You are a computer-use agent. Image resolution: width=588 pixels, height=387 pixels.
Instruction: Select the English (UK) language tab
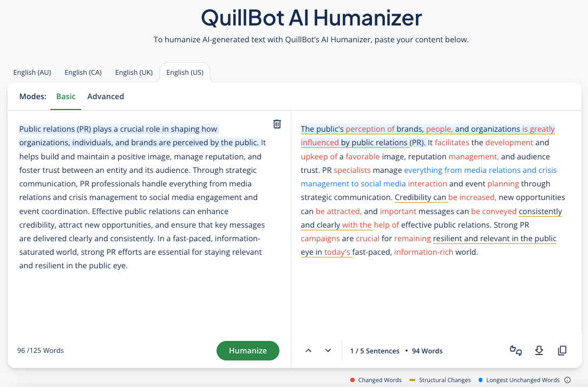pos(134,73)
